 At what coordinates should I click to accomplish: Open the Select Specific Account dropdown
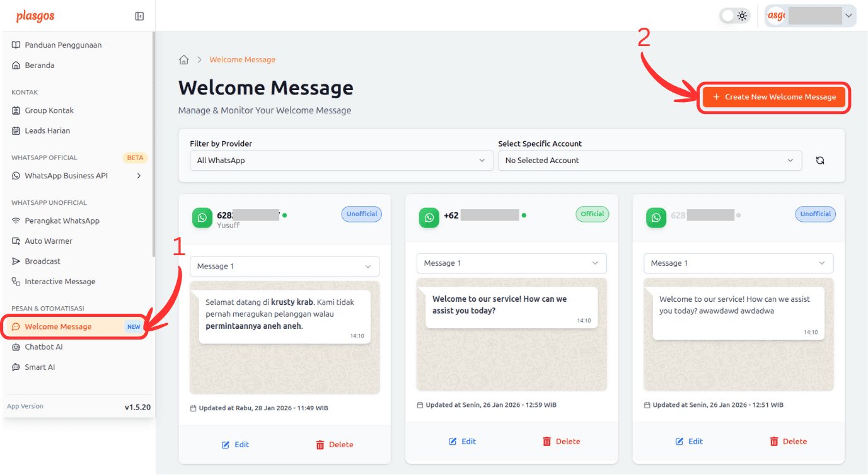(x=650, y=161)
